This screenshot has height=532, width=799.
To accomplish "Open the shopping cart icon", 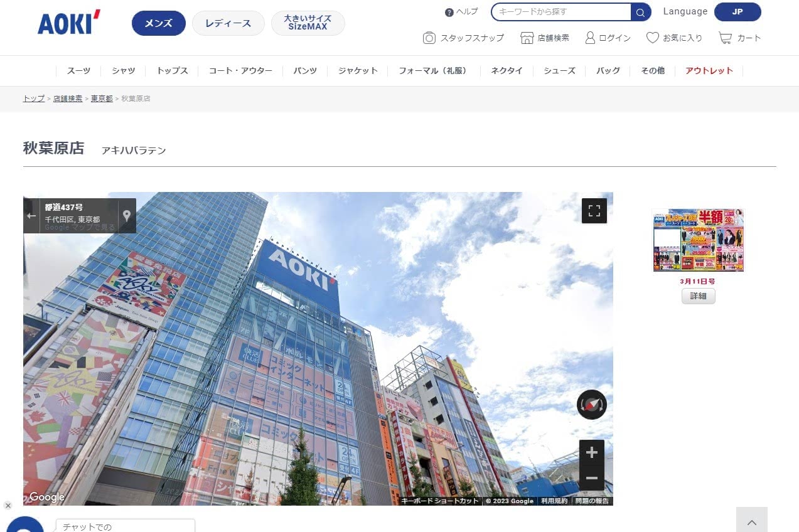I will coord(726,38).
